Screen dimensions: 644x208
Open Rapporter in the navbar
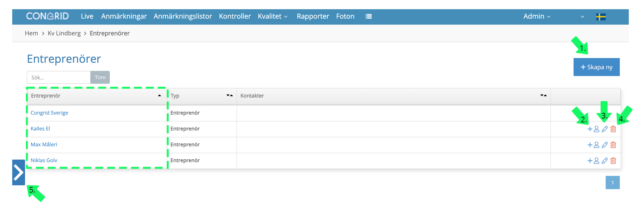coord(313,16)
